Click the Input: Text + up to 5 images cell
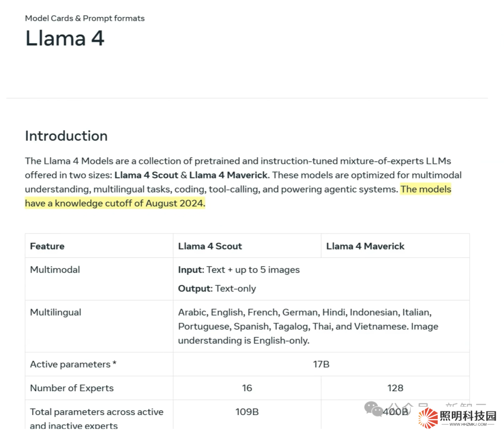This screenshot has height=430, width=504. point(239,269)
